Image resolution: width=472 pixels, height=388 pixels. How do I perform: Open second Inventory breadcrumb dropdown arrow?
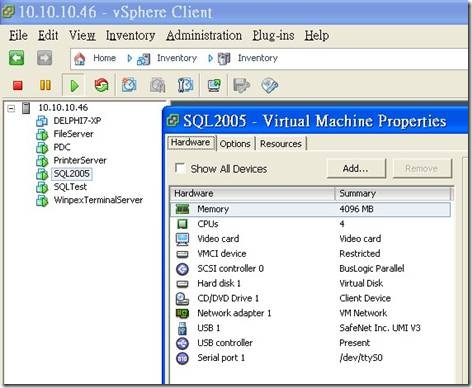coord(210,59)
